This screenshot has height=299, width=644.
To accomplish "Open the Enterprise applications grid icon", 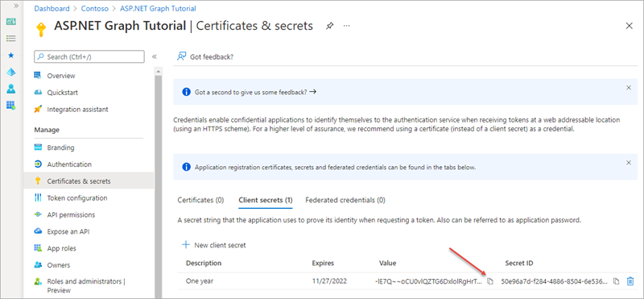I will (x=11, y=106).
